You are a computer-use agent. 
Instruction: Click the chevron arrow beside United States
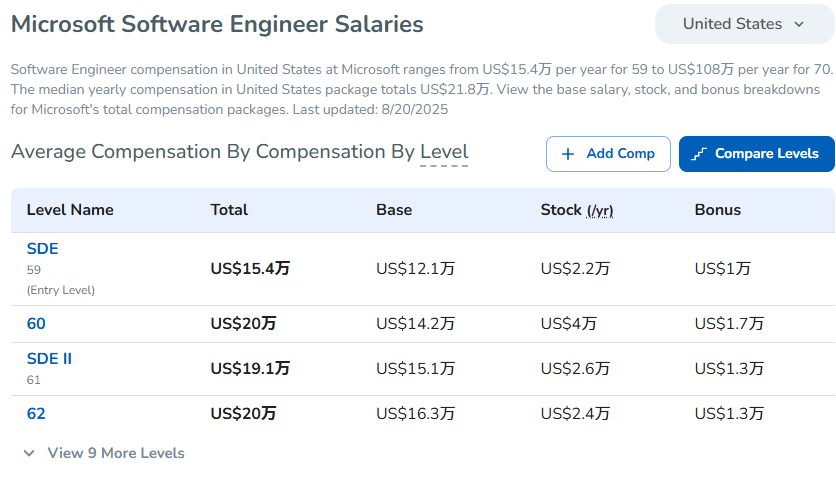coord(799,25)
